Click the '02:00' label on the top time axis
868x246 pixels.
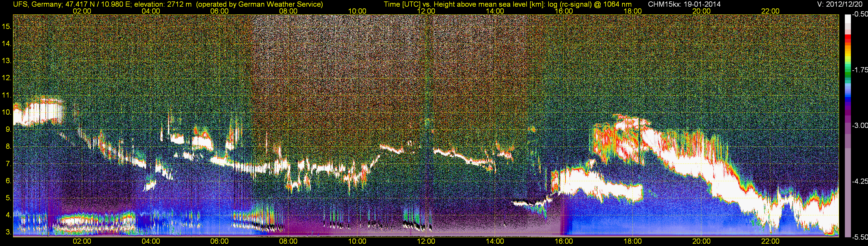(82, 11)
